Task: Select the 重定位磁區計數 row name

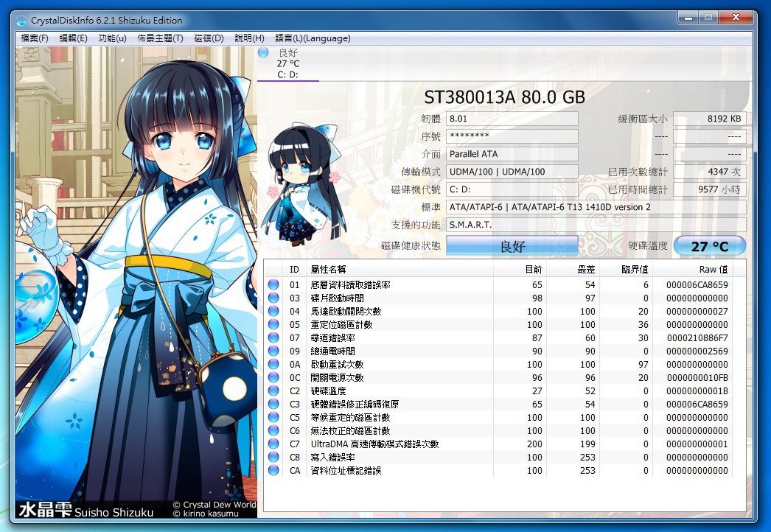Action: [342, 324]
